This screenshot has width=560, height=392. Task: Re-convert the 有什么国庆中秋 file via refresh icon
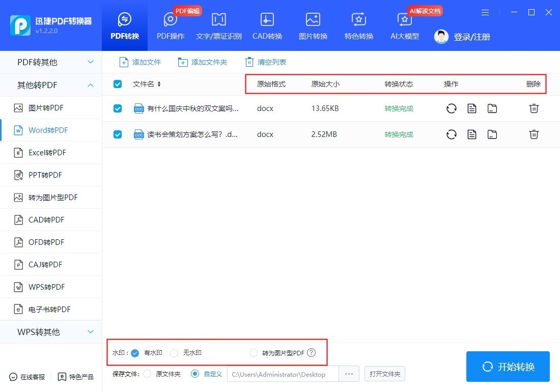point(451,108)
